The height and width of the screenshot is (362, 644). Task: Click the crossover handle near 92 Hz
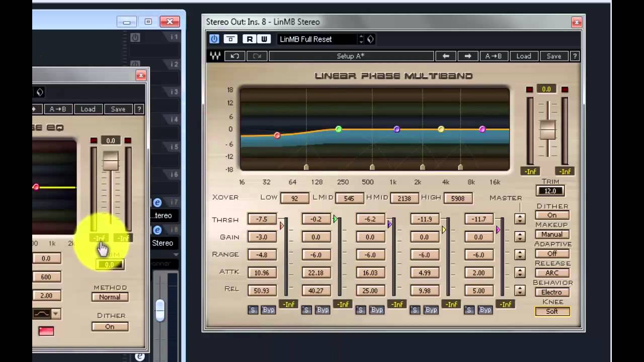pos(306,167)
